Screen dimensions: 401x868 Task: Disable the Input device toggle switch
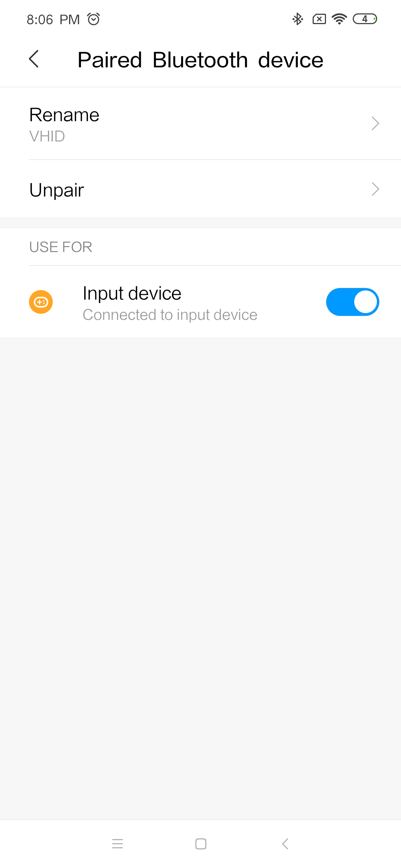click(352, 302)
